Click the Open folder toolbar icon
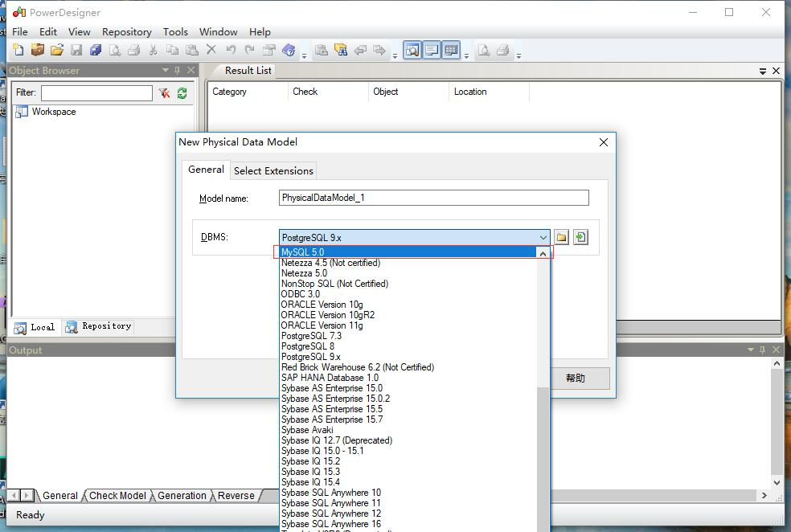 (x=57, y=49)
